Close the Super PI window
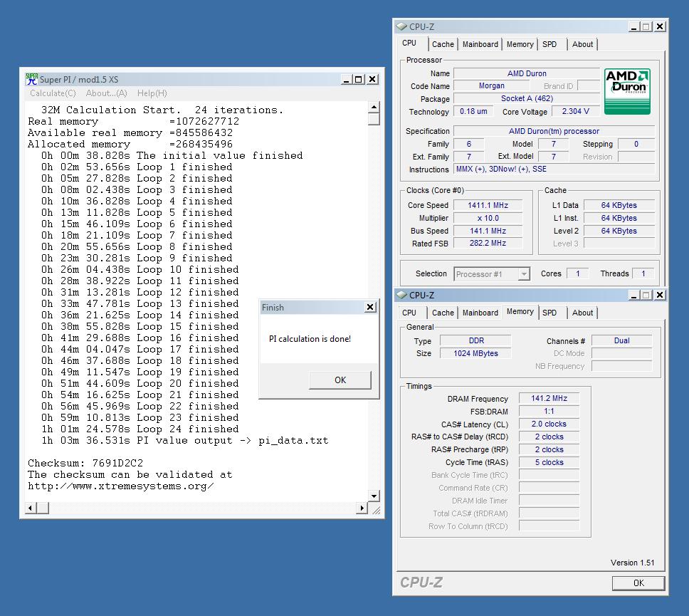 [x=372, y=80]
